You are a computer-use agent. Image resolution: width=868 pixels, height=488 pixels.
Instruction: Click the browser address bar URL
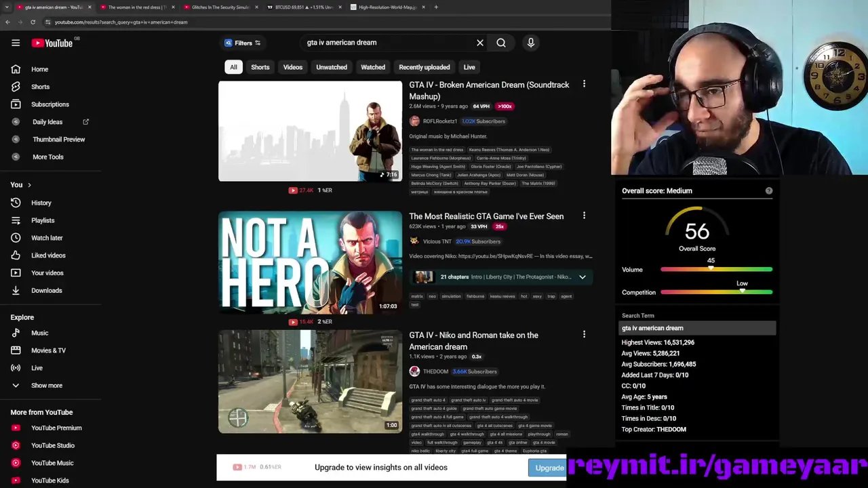coord(121,22)
